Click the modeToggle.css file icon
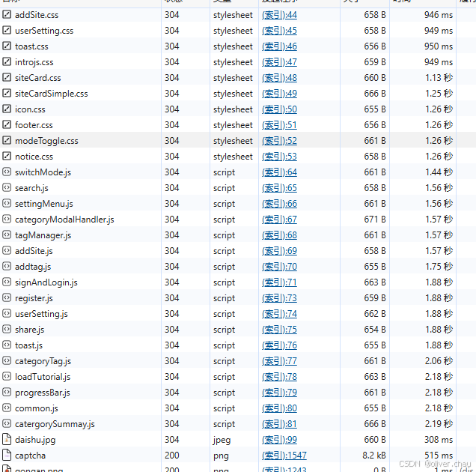Viewport: 476px width, 472px height. (x=7, y=140)
